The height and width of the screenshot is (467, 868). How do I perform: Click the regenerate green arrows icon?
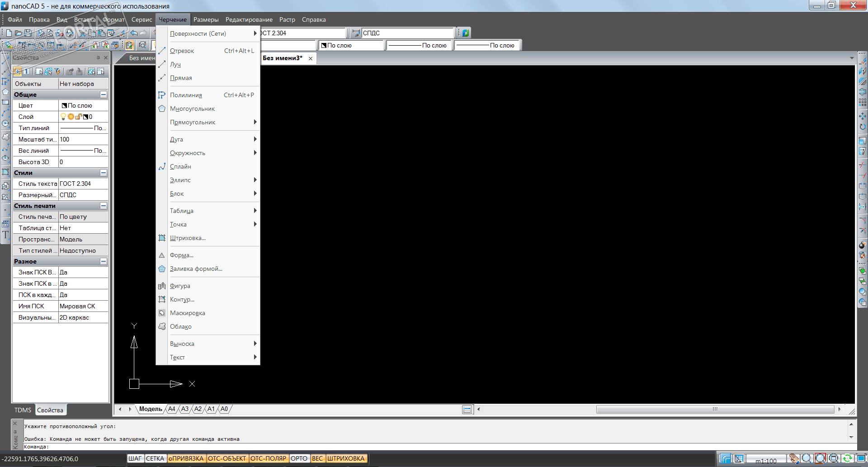tap(847, 458)
